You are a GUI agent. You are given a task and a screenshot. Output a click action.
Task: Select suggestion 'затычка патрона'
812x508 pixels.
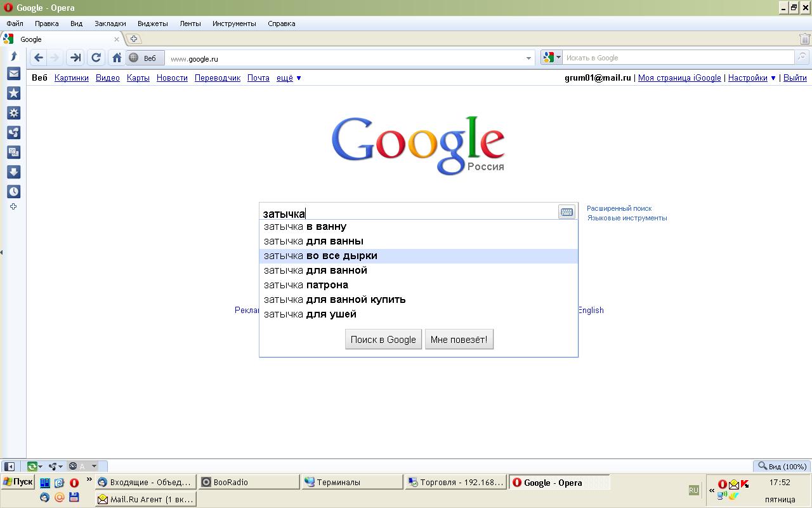point(419,285)
